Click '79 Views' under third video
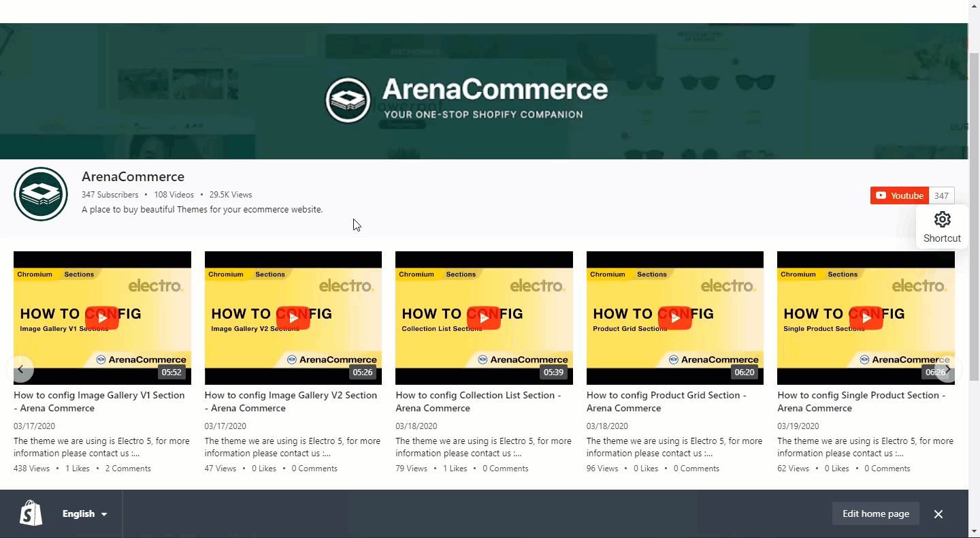The height and width of the screenshot is (538, 980). click(x=411, y=469)
